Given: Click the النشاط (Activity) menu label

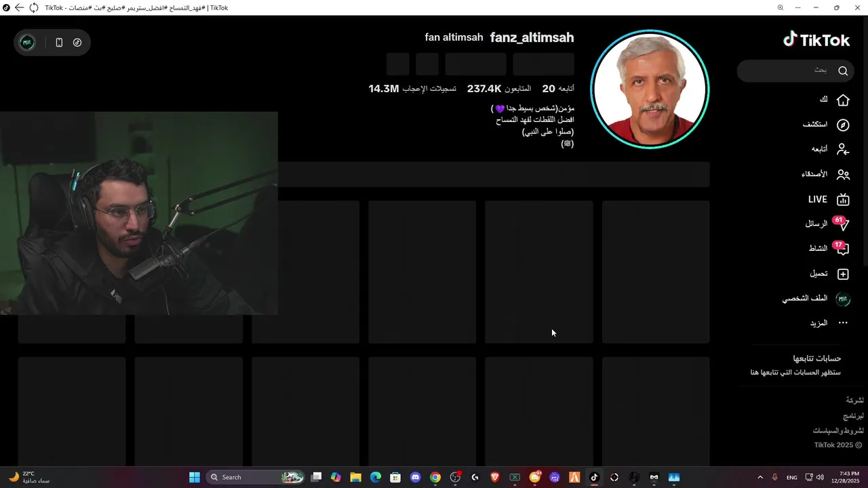Looking at the screenshot, I should [x=818, y=249].
